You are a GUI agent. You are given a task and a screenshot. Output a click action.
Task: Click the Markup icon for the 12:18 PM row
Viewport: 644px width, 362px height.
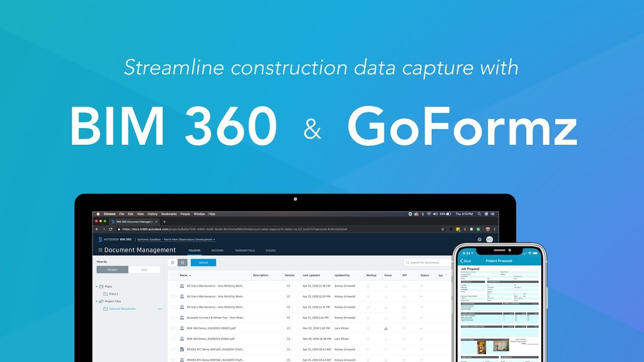(x=368, y=286)
